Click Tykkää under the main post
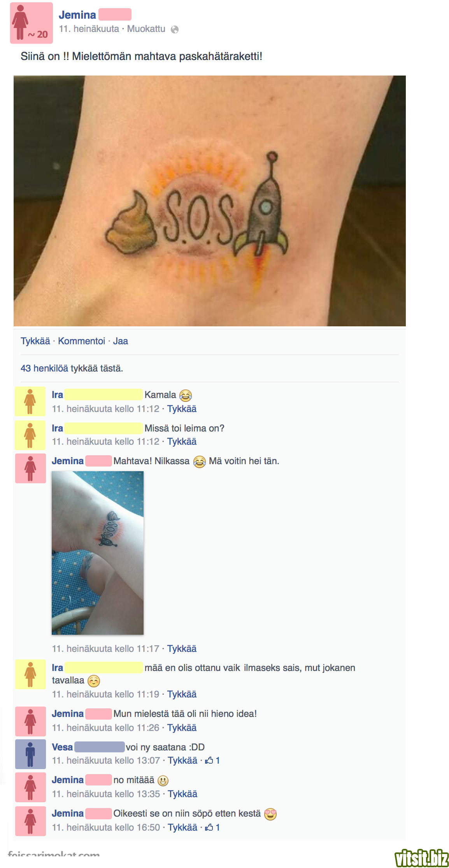The height and width of the screenshot is (868, 449). (35, 341)
